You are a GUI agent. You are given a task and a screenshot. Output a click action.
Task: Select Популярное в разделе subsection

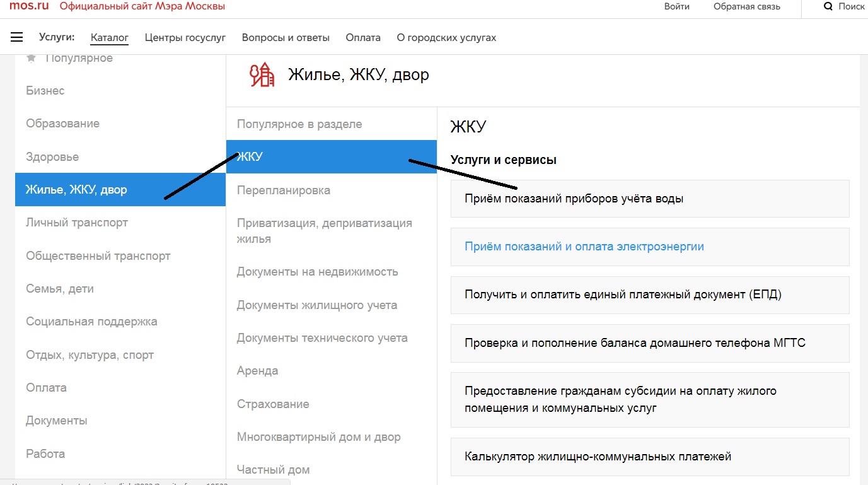click(x=332, y=124)
